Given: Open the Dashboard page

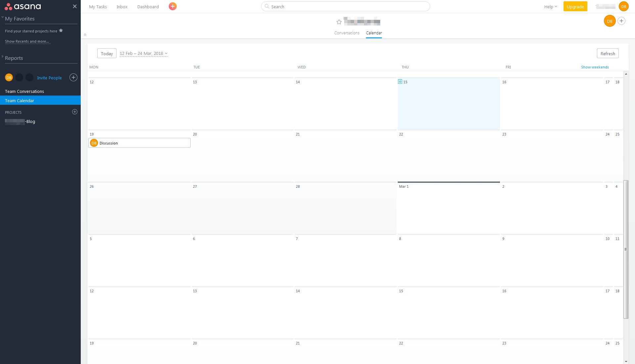Looking at the screenshot, I should tap(148, 7).
